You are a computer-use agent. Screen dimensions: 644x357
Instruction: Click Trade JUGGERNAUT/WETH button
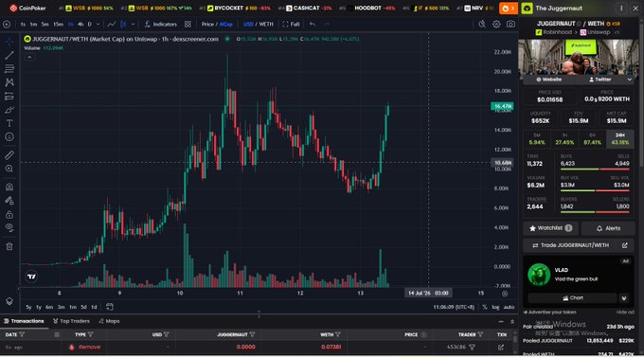pos(579,245)
